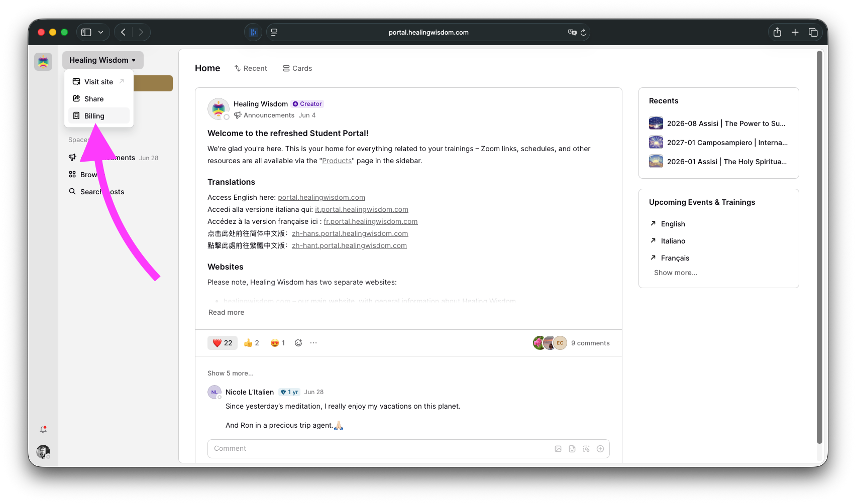
Task: Click the Healing Wisdom logo in left rail
Action: pos(43,62)
